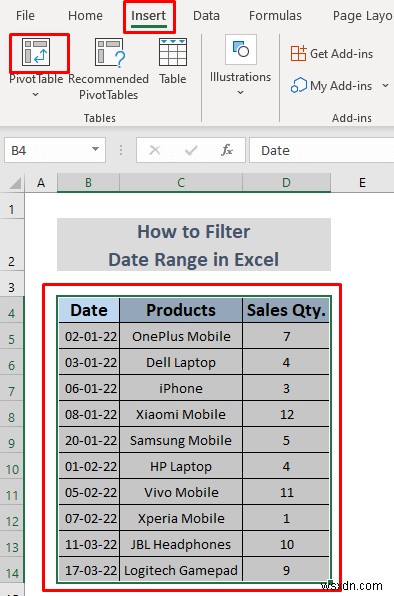
Task: Open the File tab
Action: [25, 16]
